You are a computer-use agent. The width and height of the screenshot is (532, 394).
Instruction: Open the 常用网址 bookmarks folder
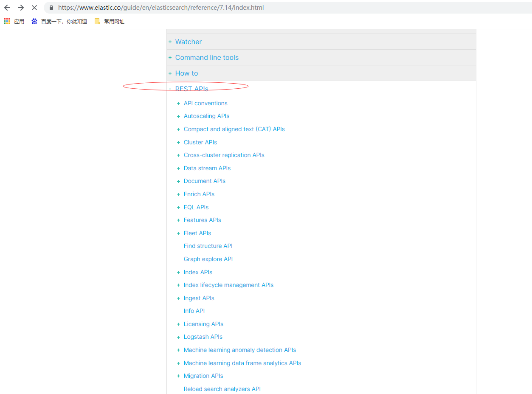109,21
